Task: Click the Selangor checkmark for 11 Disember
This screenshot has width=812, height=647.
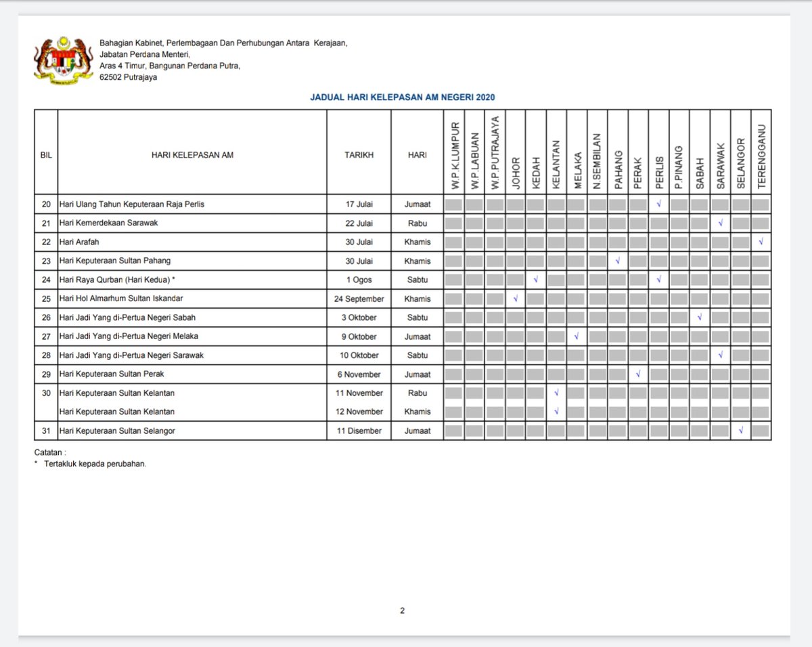Action: pos(741,431)
